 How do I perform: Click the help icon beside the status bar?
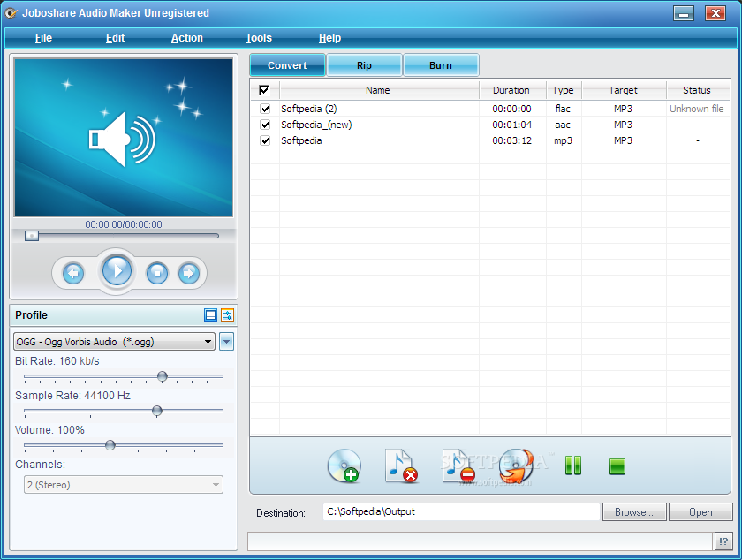click(723, 541)
